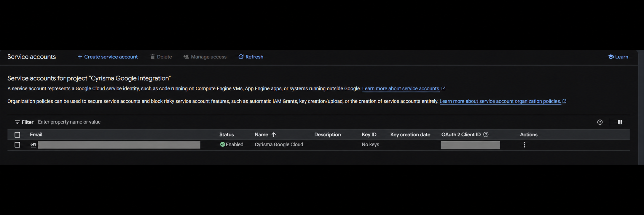Open the column display options icon
The width and height of the screenshot is (644, 215).
620,122
